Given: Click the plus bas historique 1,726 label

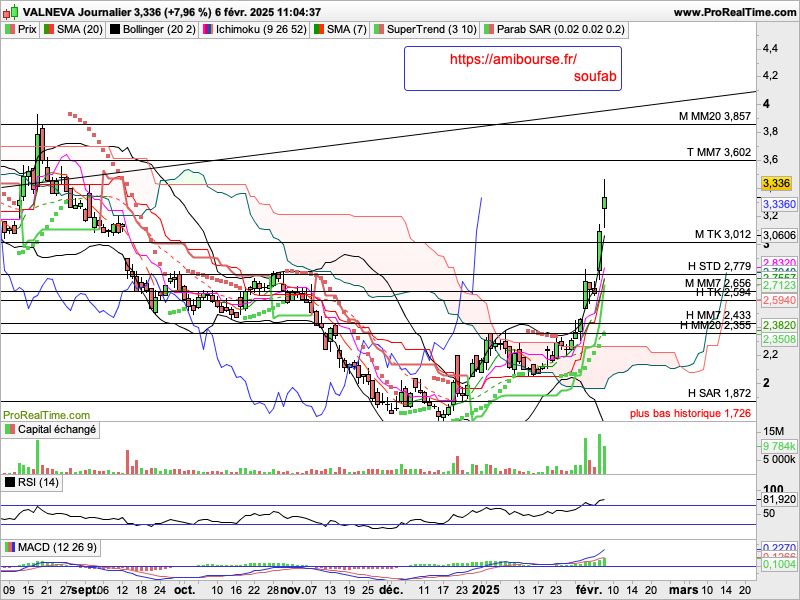Looking at the screenshot, I should click(690, 413).
